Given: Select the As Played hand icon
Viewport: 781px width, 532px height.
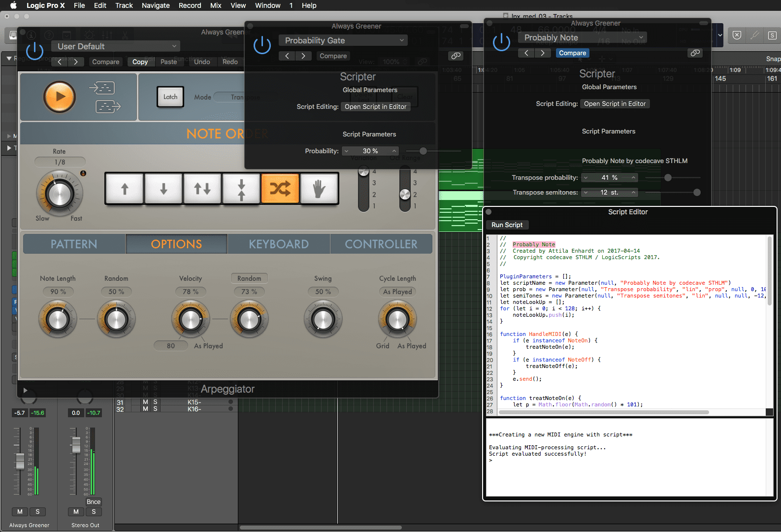Looking at the screenshot, I should point(319,188).
